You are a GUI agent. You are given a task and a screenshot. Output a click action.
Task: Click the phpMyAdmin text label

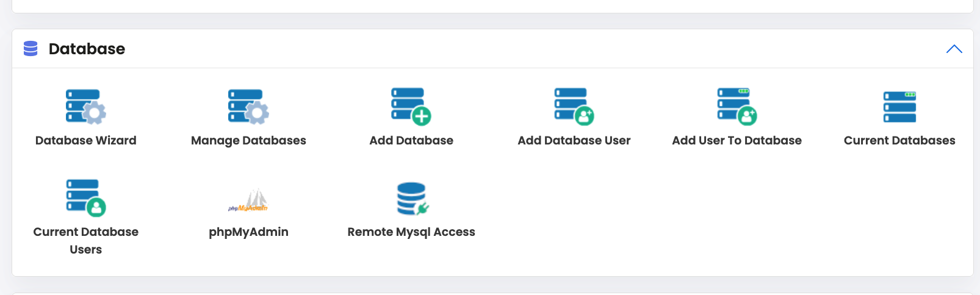[248, 232]
